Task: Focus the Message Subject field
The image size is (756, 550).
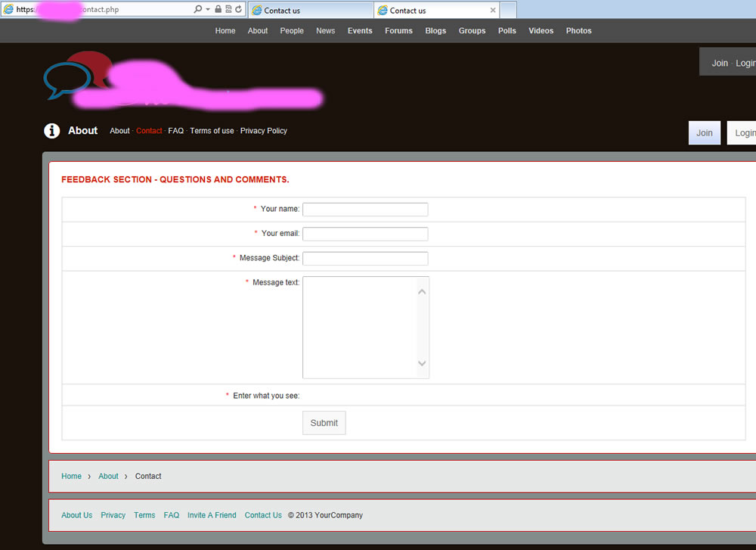Action: pyautogui.click(x=365, y=259)
